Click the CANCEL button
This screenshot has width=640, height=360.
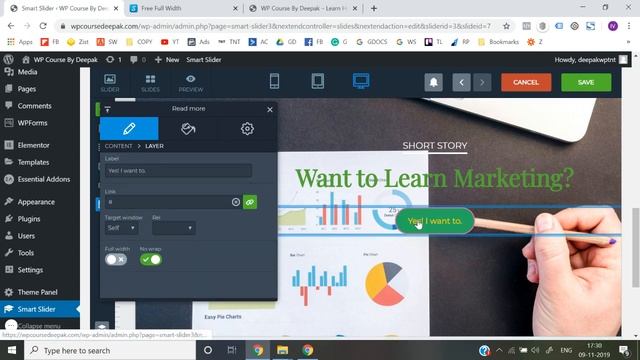[526, 82]
